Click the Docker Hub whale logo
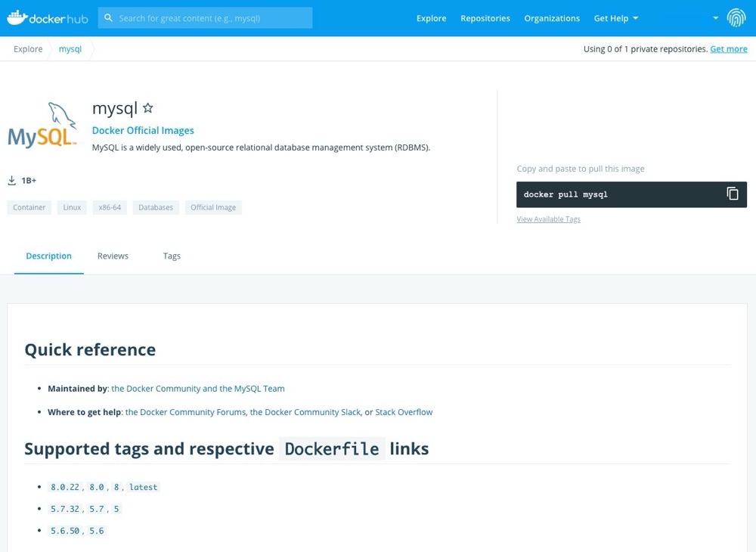Viewport: 756px width, 552px height. [47, 18]
